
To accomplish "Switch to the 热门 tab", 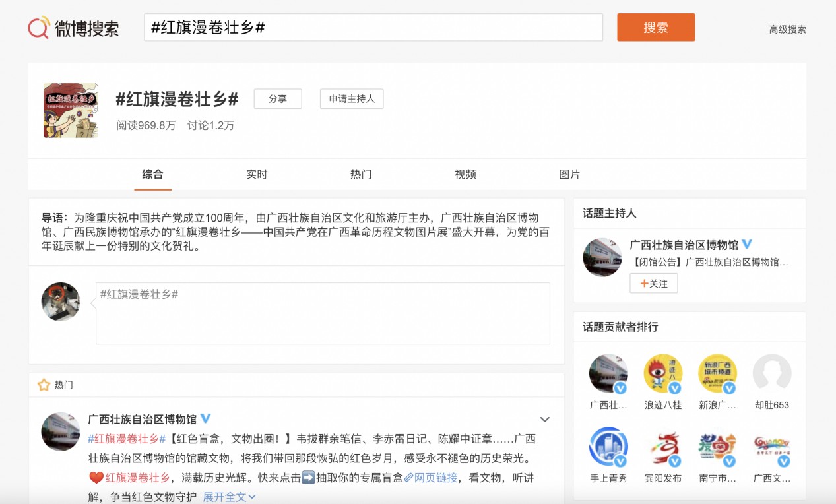I will pyautogui.click(x=361, y=175).
